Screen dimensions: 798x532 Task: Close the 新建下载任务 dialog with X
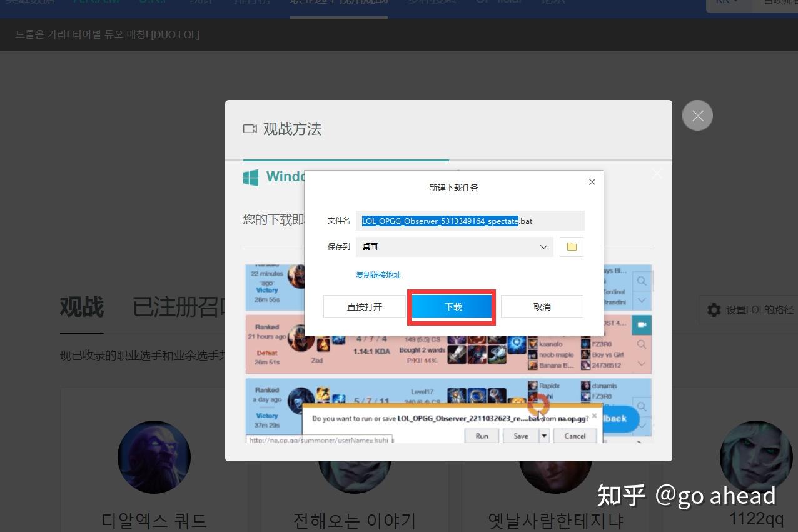(592, 182)
